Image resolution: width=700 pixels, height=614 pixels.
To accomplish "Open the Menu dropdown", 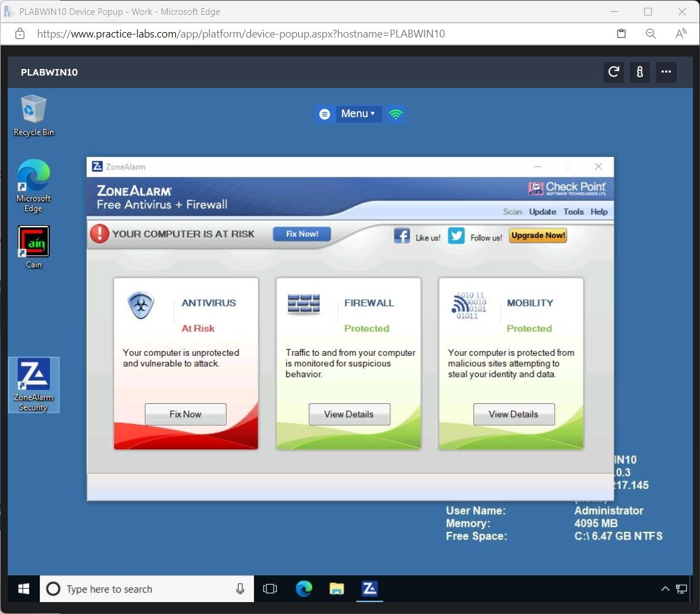I will [x=357, y=114].
